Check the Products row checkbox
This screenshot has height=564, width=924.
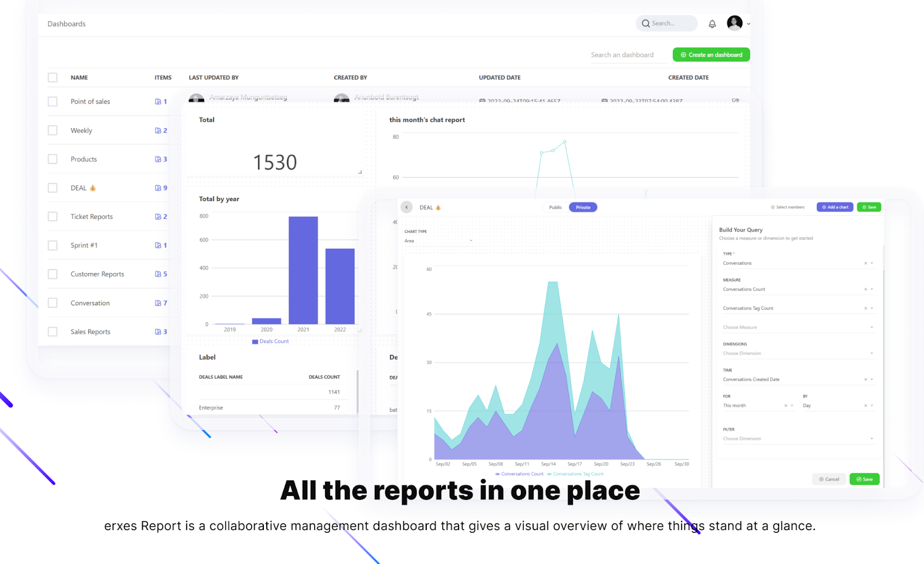53,159
